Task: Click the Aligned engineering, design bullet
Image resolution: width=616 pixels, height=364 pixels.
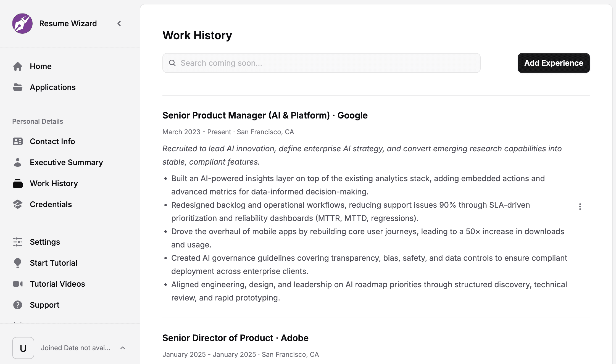Action: 369,291
